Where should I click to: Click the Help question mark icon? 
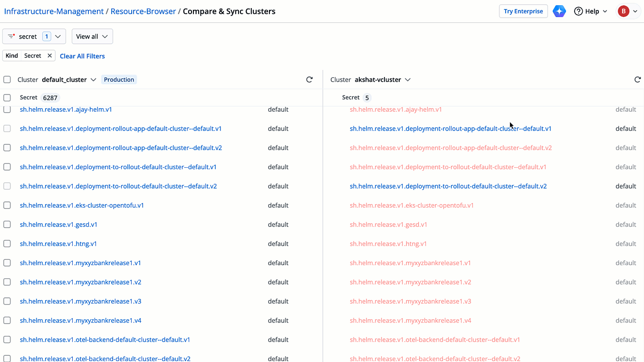coord(578,11)
